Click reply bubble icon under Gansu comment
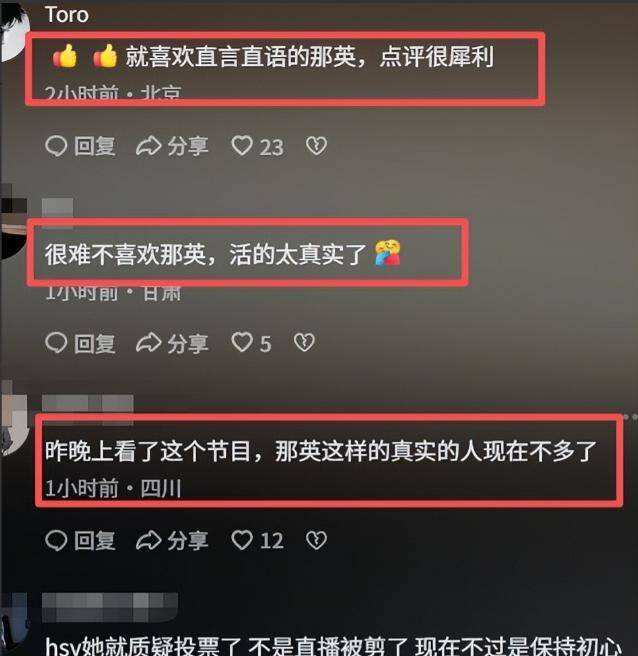 (x=56, y=343)
